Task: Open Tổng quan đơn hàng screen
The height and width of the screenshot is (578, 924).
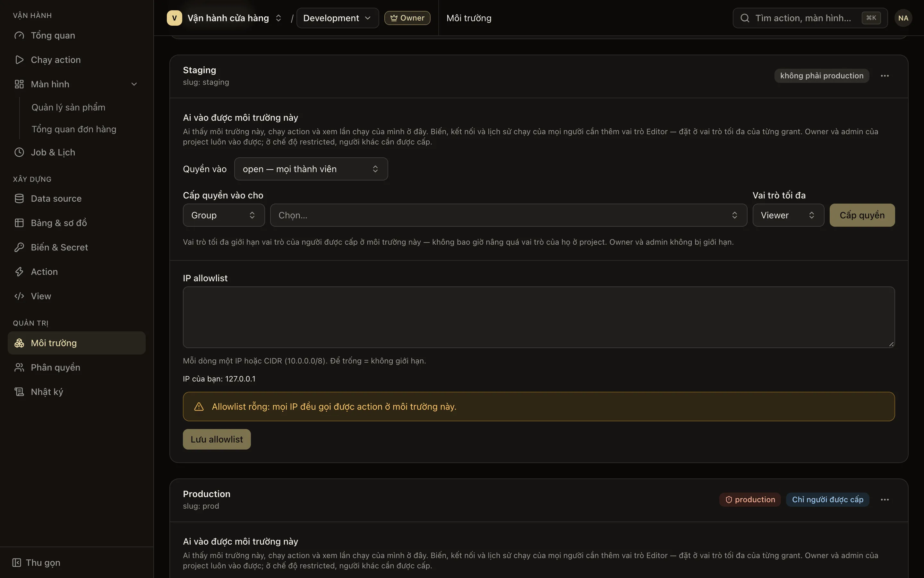Action: (74, 129)
